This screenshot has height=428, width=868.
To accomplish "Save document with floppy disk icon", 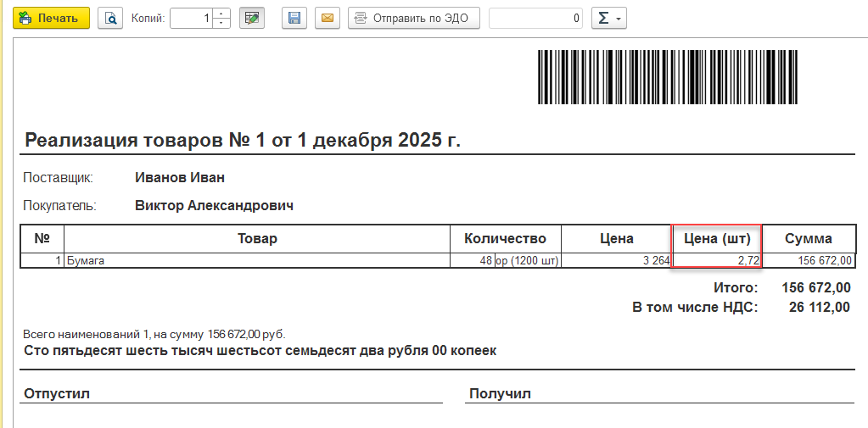I will [294, 18].
